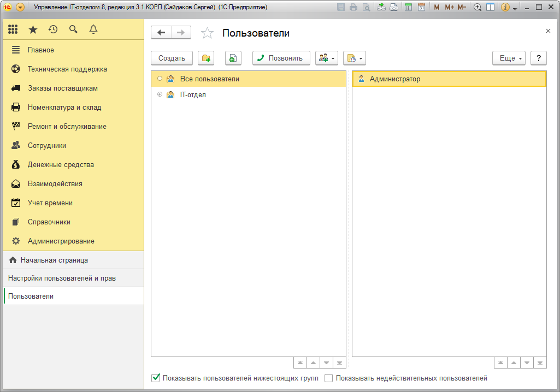The image size is (560, 392).
Task: Go forward with the right arrow
Action: pos(181,33)
